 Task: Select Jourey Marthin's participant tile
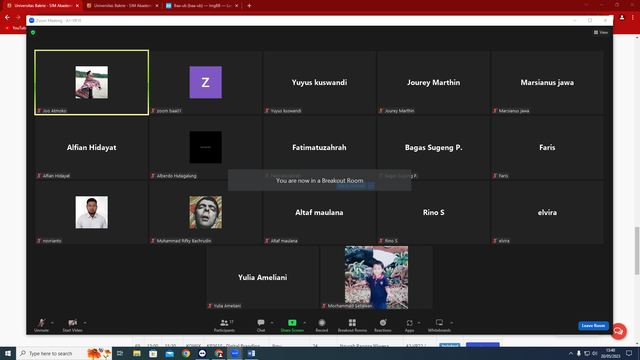[433, 82]
